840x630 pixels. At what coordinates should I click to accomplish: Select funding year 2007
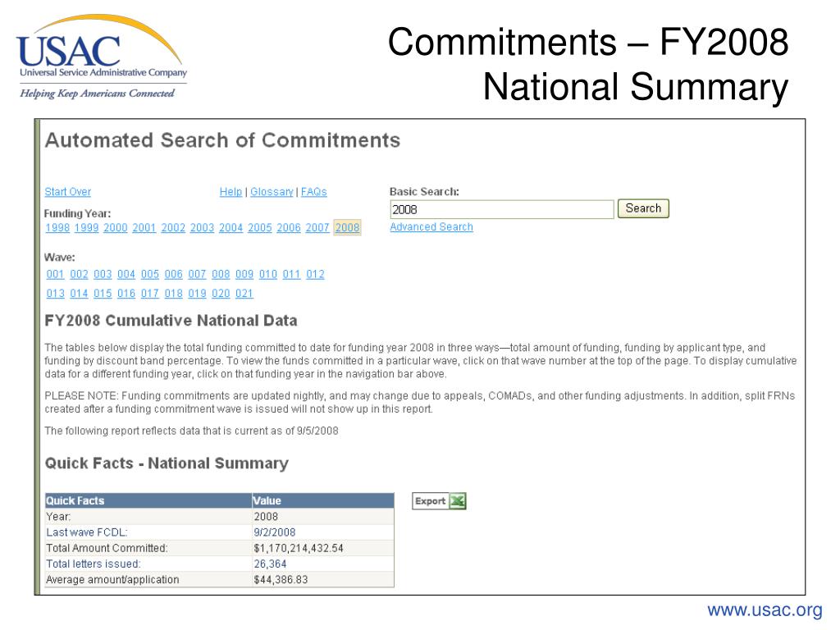317,228
